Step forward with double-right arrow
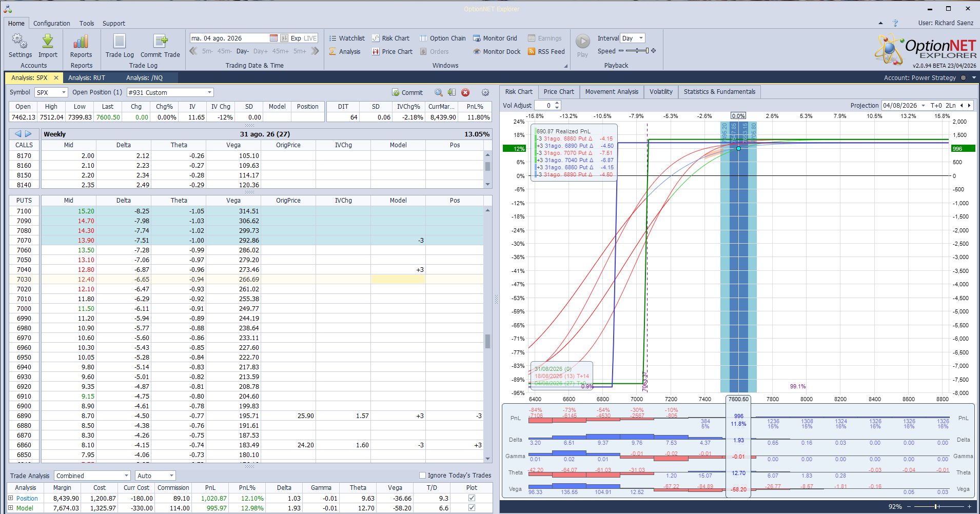 (315, 51)
